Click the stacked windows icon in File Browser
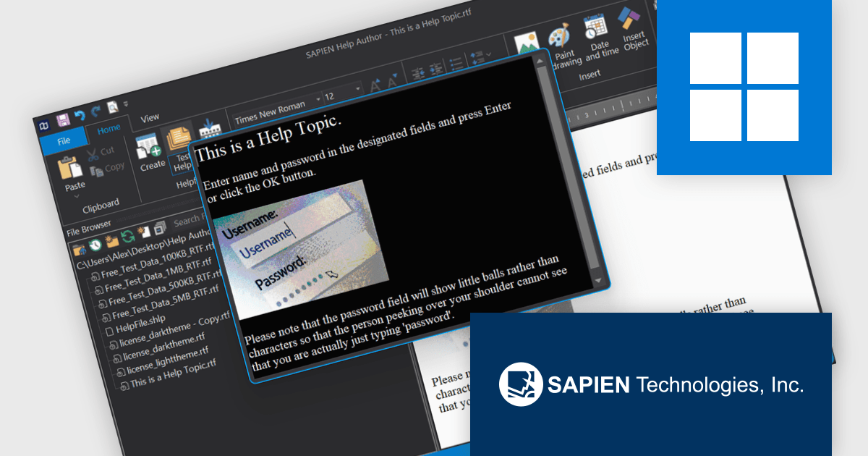Image resolution: width=868 pixels, height=456 pixels. point(160,227)
